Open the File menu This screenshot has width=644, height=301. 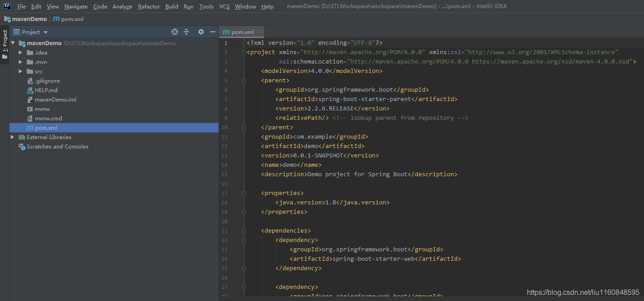[21, 7]
